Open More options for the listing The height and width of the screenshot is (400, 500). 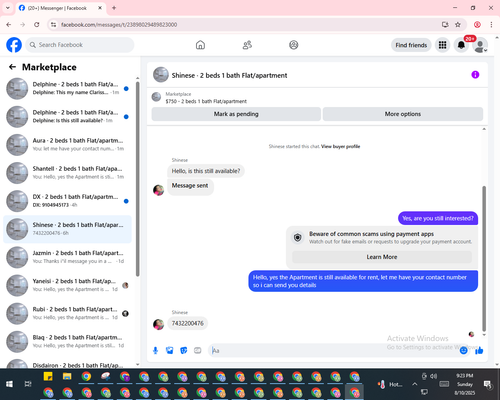pyautogui.click(x=403, y=114)
